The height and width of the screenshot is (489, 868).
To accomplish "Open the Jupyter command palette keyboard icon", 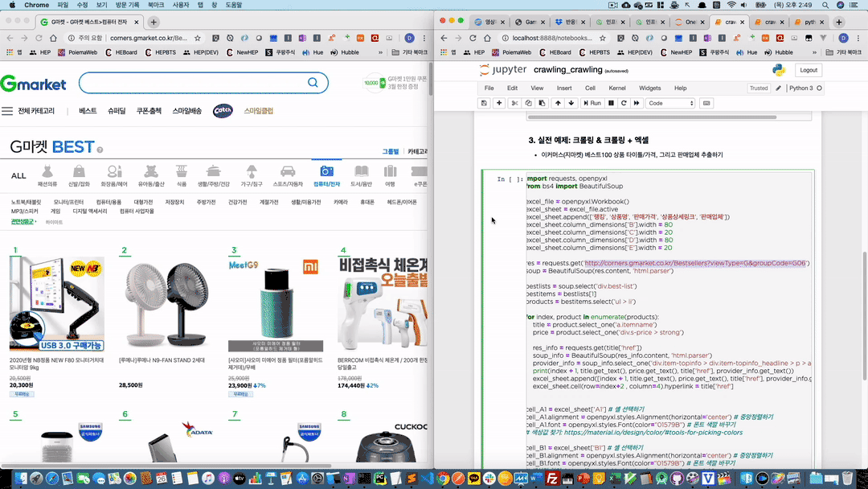I will (706, 103).
